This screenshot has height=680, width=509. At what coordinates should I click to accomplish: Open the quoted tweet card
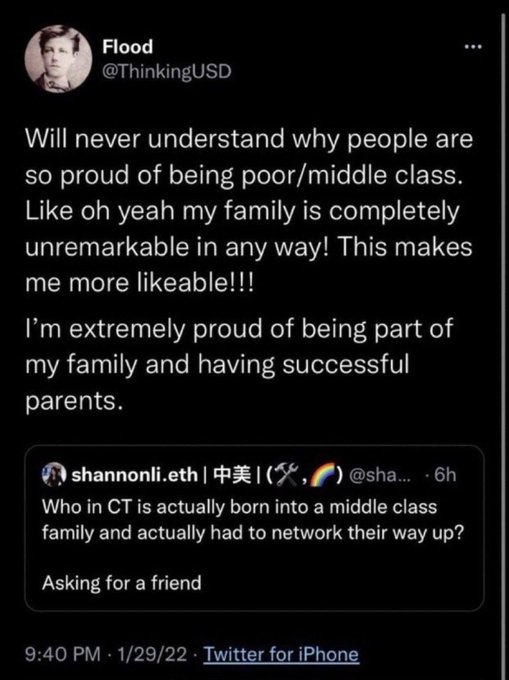[x=254, y=528]
